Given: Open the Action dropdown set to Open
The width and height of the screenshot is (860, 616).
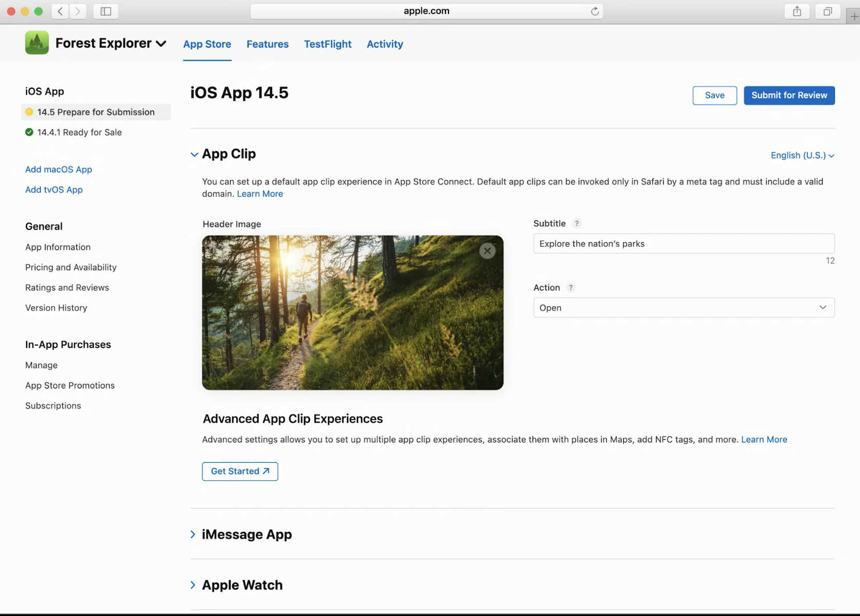Looking at the screenshot, I should coord(684,307).
